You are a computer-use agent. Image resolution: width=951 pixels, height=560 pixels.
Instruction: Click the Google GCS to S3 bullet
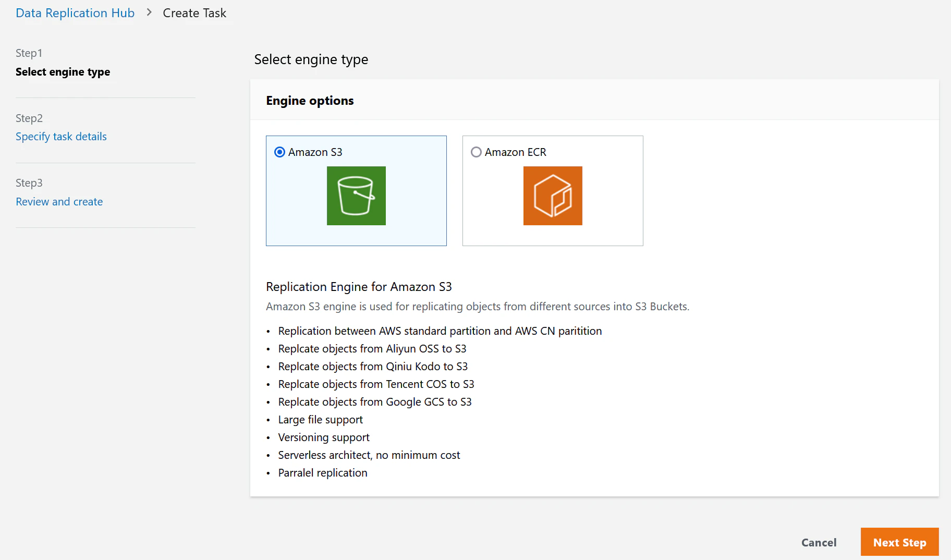pos(375,402)
